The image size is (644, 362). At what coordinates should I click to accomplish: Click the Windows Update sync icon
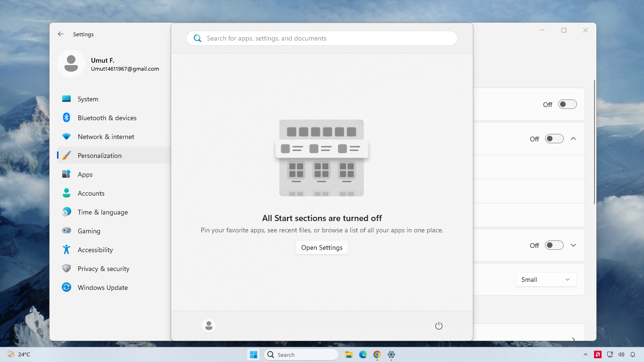66,288
